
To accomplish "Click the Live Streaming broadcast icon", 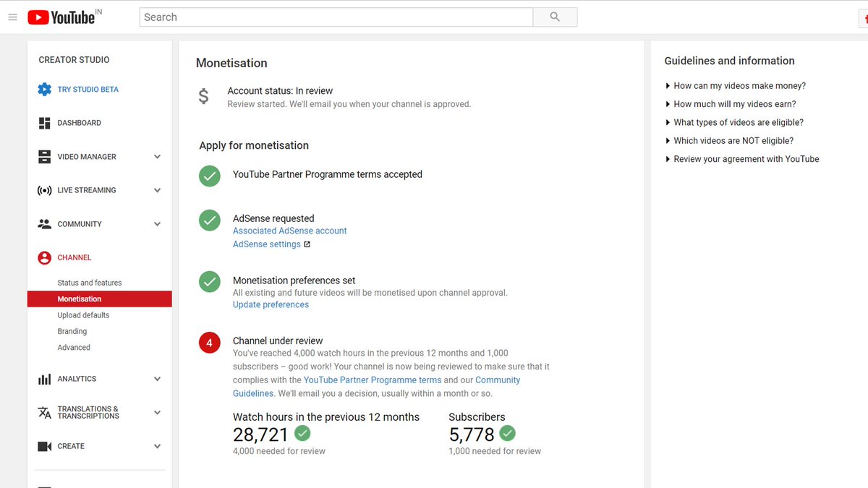I will click(44, 190).
